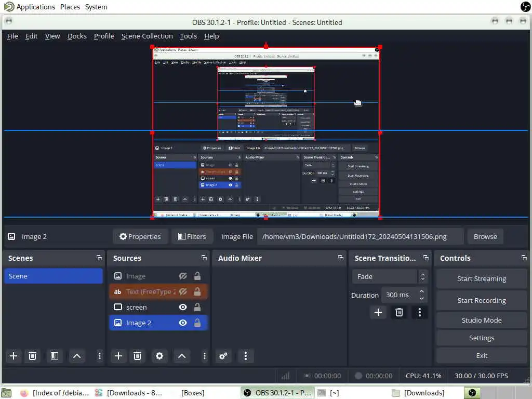Delete selected source with trash icon
This screenshot has width=532, height=399.
pyautogui.click(x=137, y=356)
